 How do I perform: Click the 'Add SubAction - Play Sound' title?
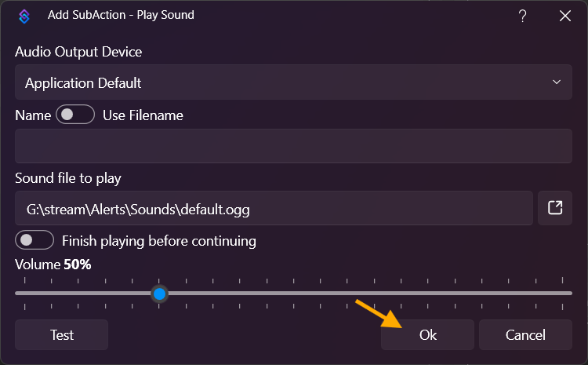pos(121,15)
